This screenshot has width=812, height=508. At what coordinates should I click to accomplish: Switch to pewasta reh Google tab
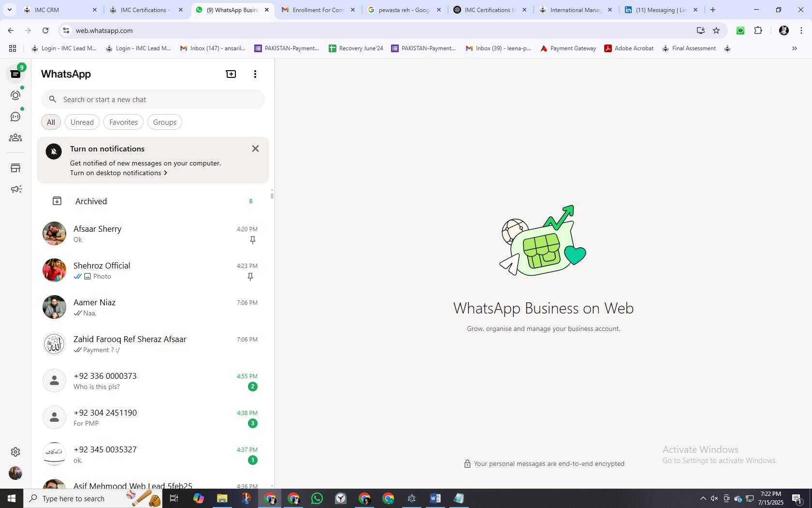[404, 10]
